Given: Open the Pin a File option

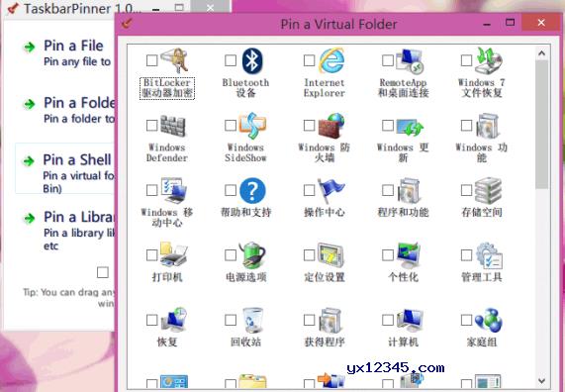Looking at the screenshot, I should (x=67, y=53).
